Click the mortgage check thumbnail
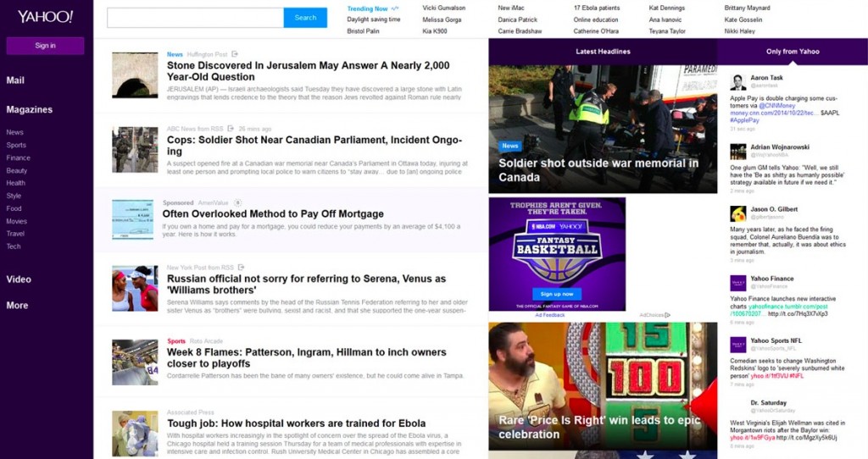868x459 pixels. [132, 219]
